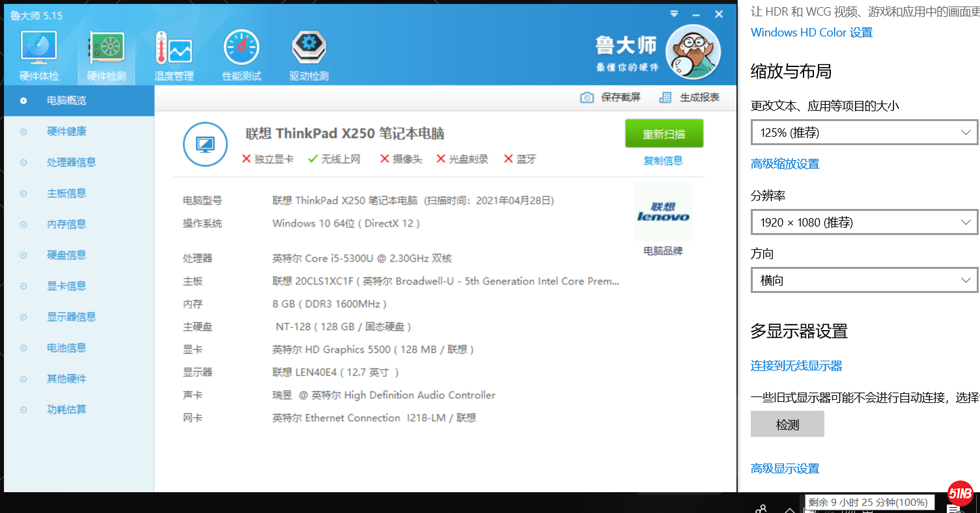
Task: Click the 51NB badge icon in the taskbar corner
Action: 960,493
